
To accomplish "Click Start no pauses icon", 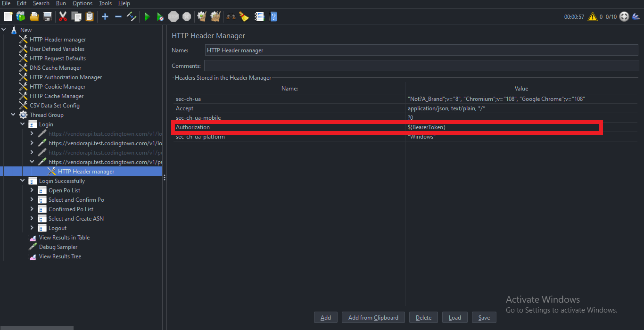I will 160,16.
